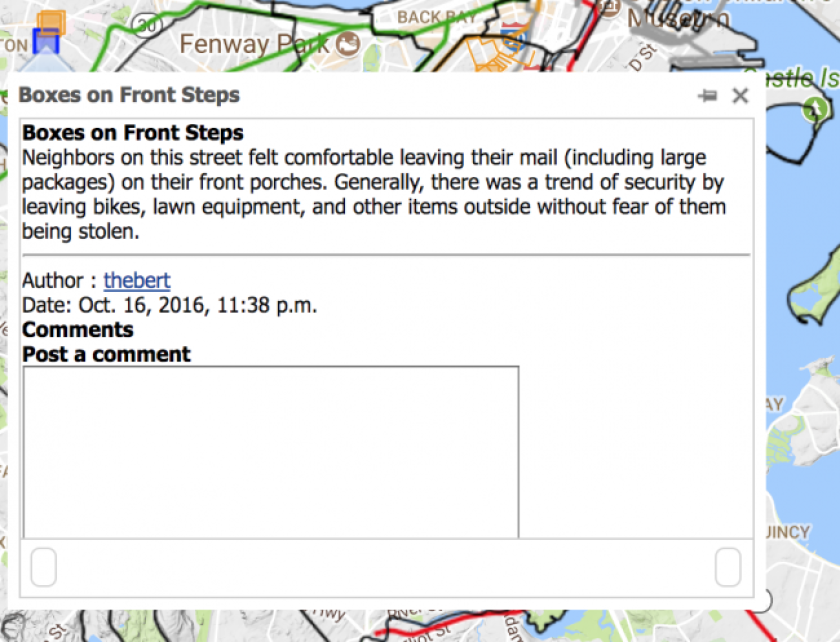840x642 pixels.
Task: Select the blue square map marker
Action: (46, 41)
